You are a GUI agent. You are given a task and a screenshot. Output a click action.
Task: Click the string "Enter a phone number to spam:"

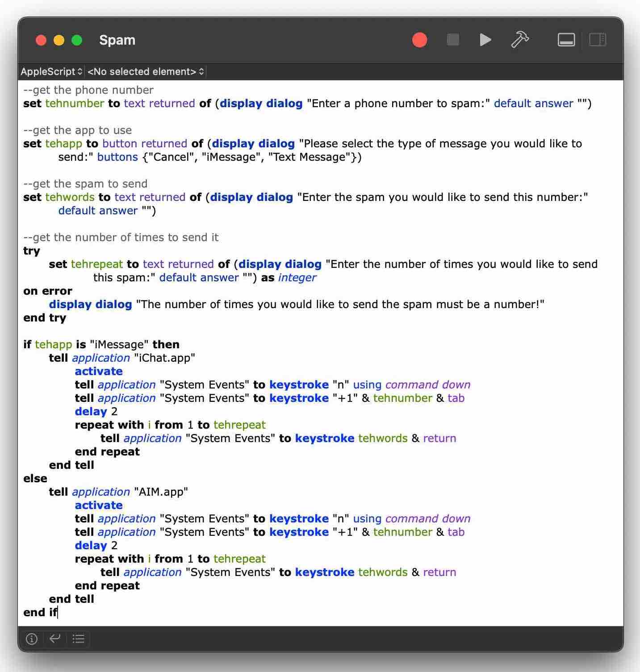pos(398,104)
